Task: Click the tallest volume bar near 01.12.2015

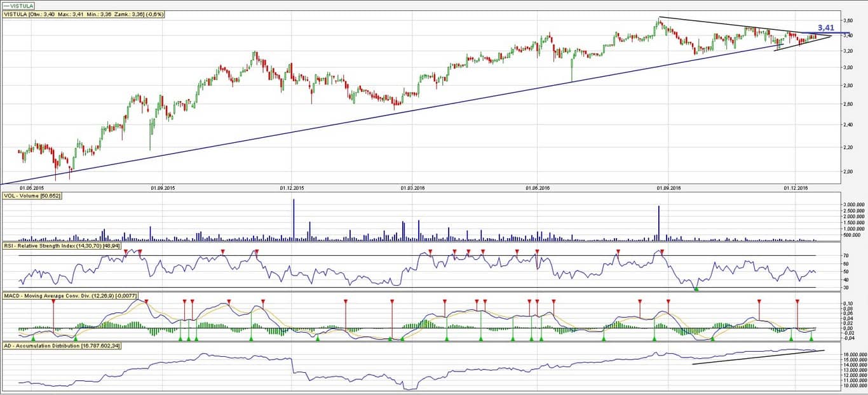Action: (x=294, y=219)
